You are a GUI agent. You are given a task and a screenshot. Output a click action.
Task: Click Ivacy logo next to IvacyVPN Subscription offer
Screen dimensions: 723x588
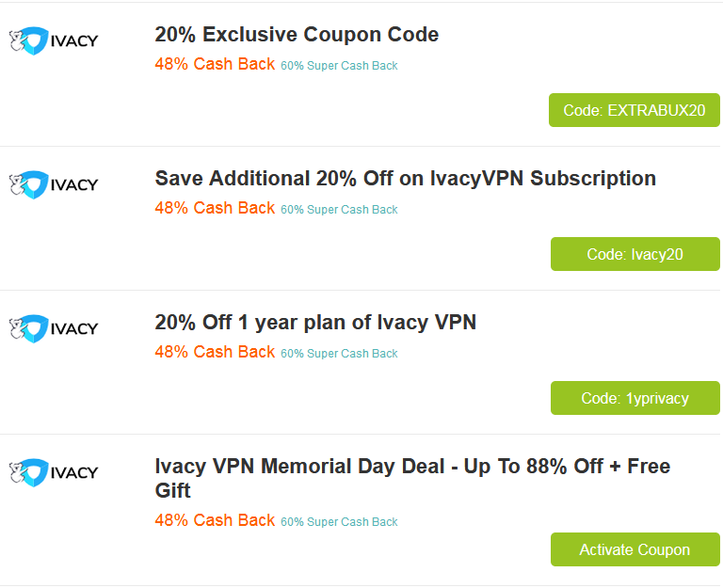pyautogui.click(x=54, y=184)
